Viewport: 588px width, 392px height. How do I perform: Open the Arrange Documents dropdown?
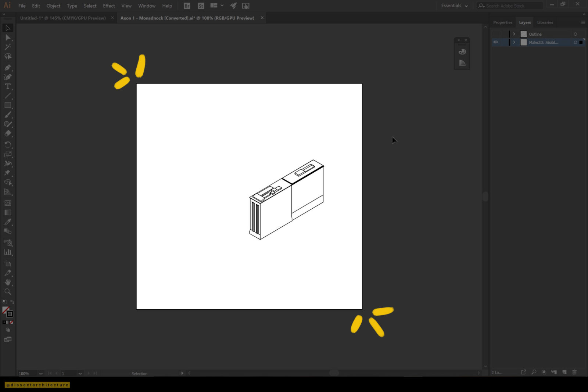217,6
